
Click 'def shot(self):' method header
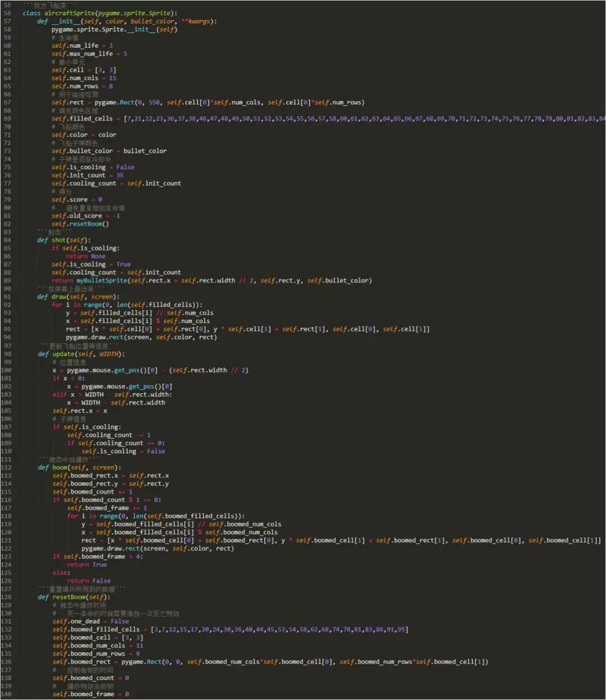tap(63, 240)
